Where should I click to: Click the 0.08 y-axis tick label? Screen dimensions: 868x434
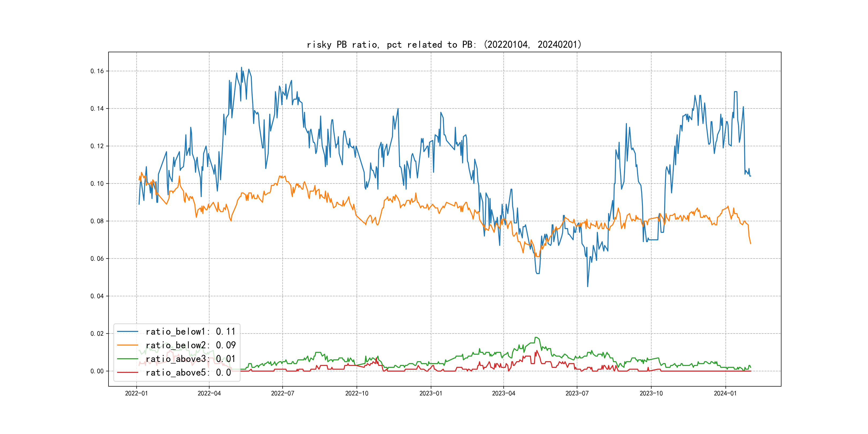[x=97, y=221]
